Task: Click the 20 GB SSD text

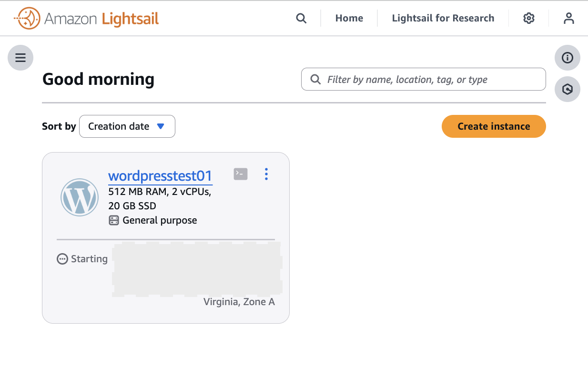Action: pyautogui.click(x=132, y=206)
